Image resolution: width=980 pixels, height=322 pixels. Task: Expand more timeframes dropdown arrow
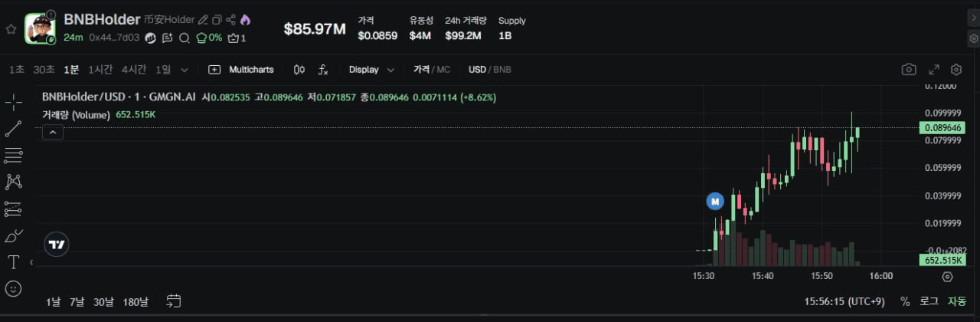tap(185, 70)
